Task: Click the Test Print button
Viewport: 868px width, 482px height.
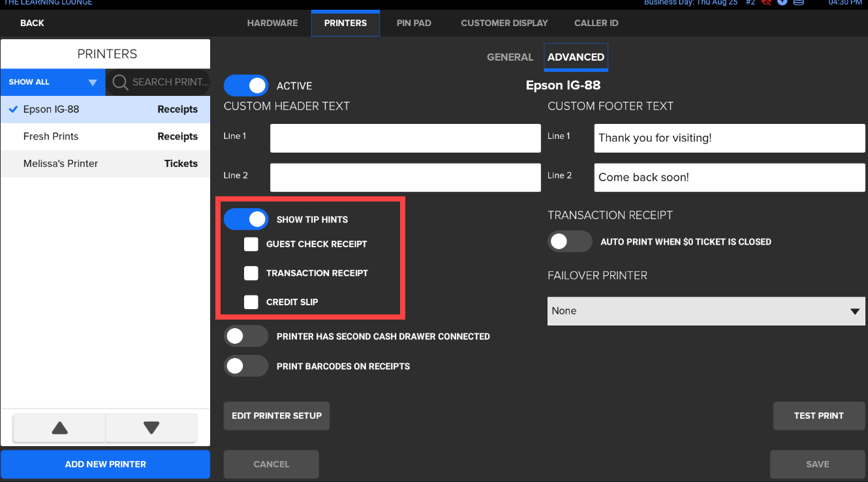Action: point(818,415)
